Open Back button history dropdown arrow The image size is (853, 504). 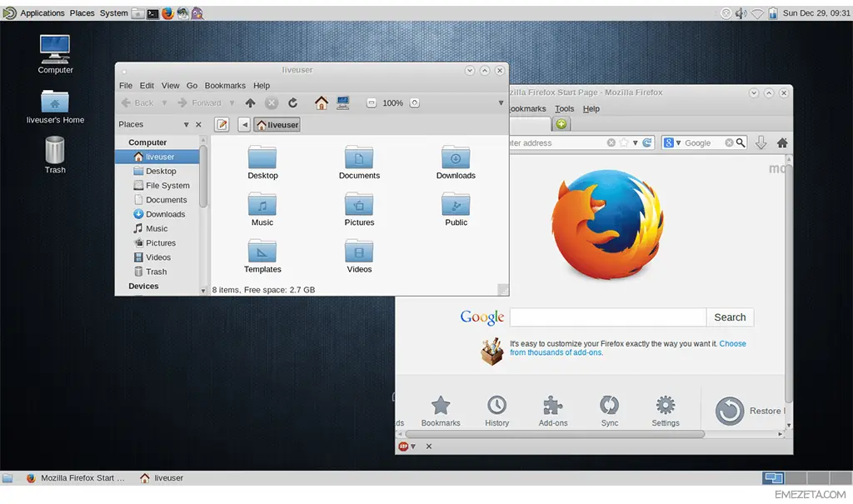coord(164,102)
